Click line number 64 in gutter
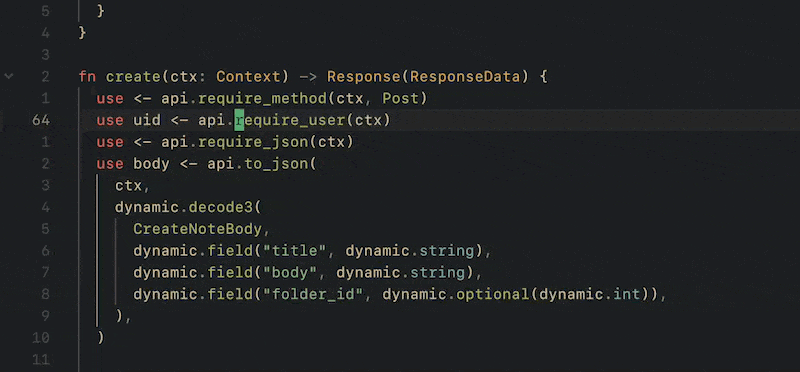Image resolution: width=800 pixels, height=372 pixels. (41, 120)
